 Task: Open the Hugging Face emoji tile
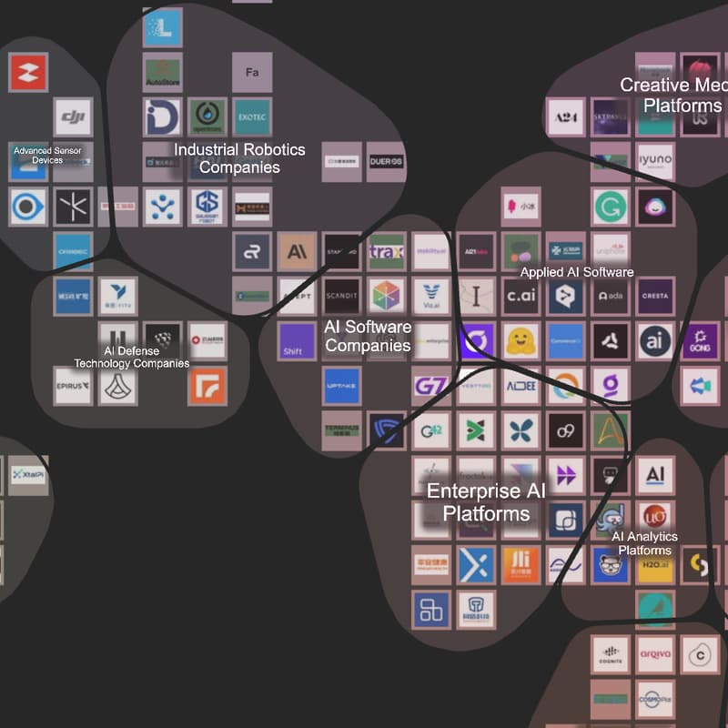[521, 340]
